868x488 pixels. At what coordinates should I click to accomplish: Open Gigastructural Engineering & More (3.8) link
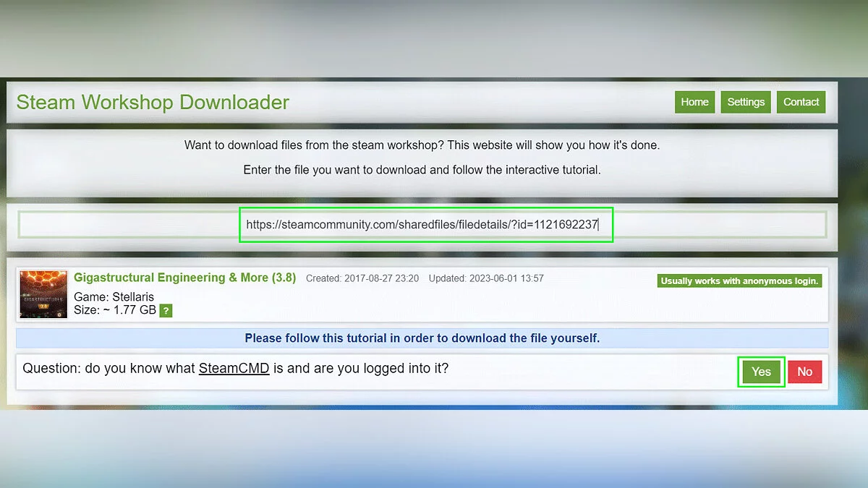(x=184, y=278)
